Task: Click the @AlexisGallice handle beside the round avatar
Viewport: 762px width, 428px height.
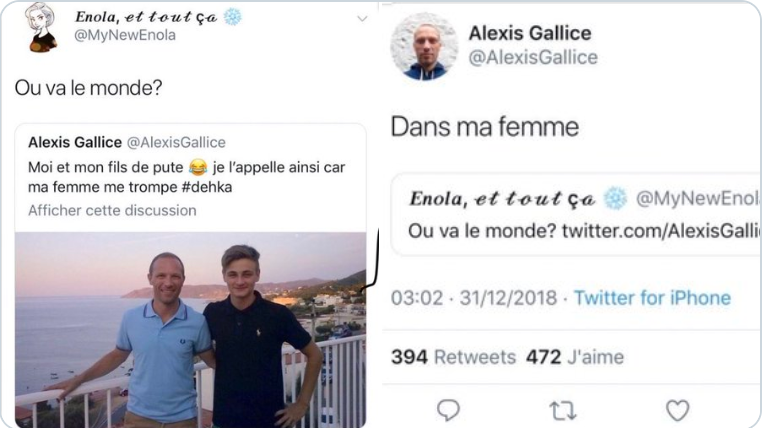Action: pos(533,57)
